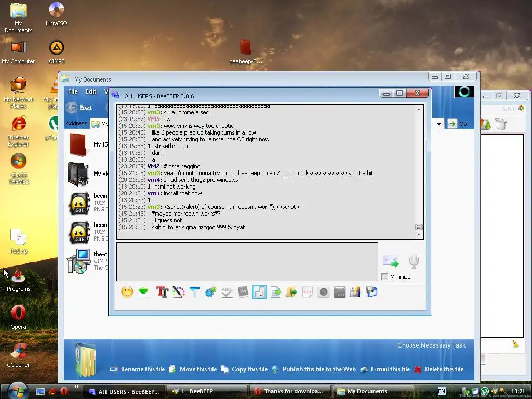532x399 pixels.
Task: Click Back button in My Documents window
Action: (x=79, y=108)
